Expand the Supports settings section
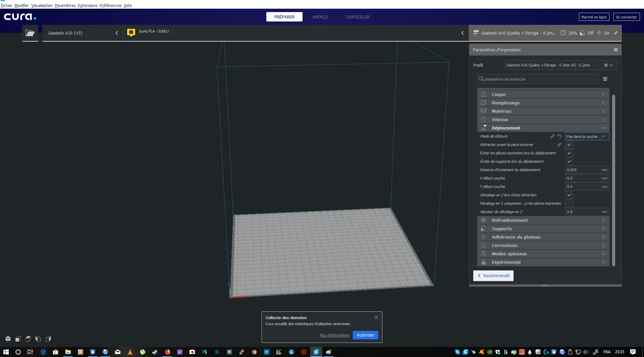644x357 pixels. point(543,228)
